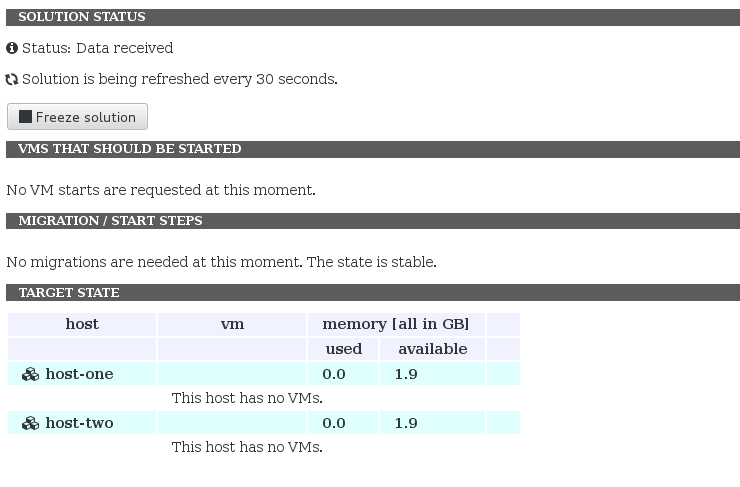The width and height of the screenshot is (740, 487).
Task: Click the used memory sub-header
Action: tap(343, 349)
